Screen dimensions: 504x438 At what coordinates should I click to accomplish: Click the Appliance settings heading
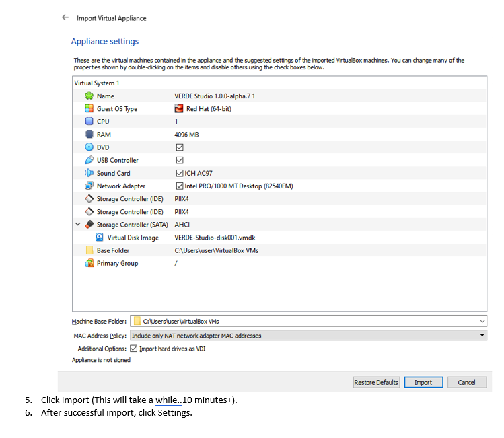click(105, 41)
